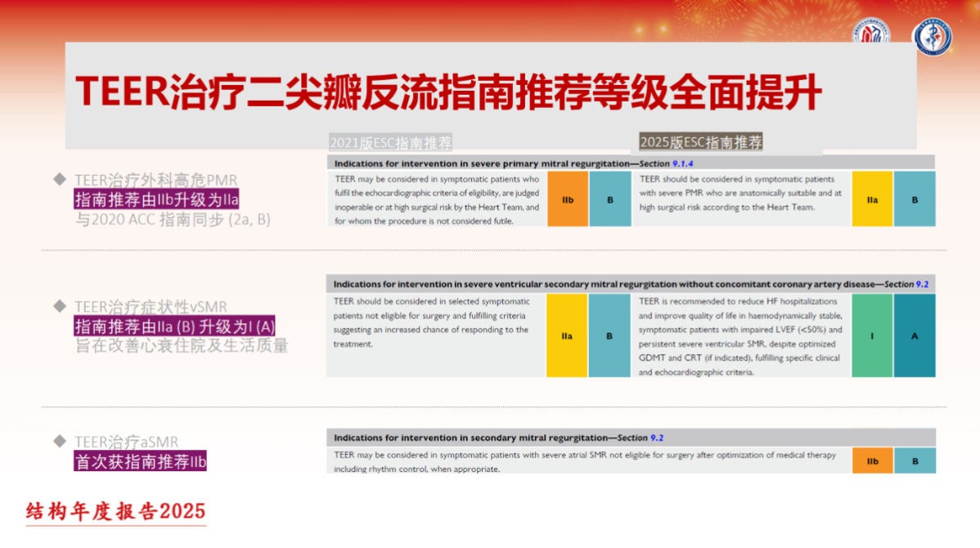Viewport: 980px width, 548px height.
Task: Toggle the purple 首次获指南推荐IIb highlight
Action: (141, 461)
